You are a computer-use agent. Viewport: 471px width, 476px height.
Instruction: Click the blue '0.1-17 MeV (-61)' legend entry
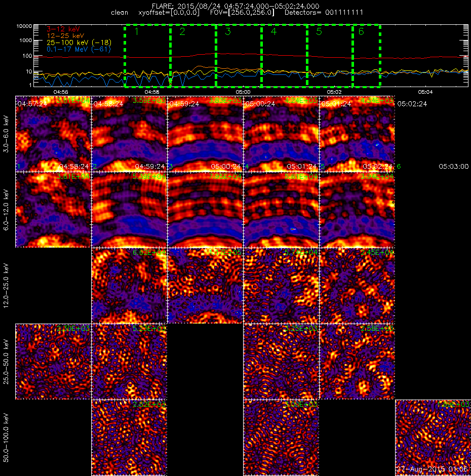pos(78,49)
